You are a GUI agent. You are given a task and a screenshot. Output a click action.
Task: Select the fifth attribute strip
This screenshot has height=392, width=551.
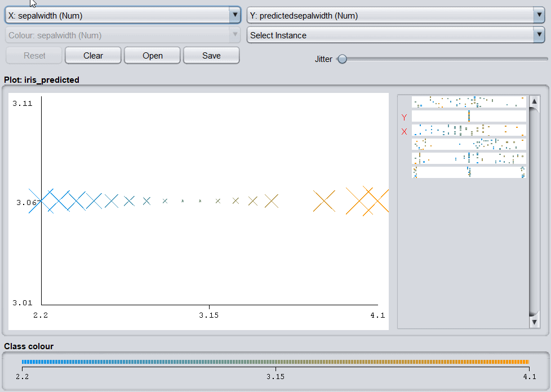[469, 158]
